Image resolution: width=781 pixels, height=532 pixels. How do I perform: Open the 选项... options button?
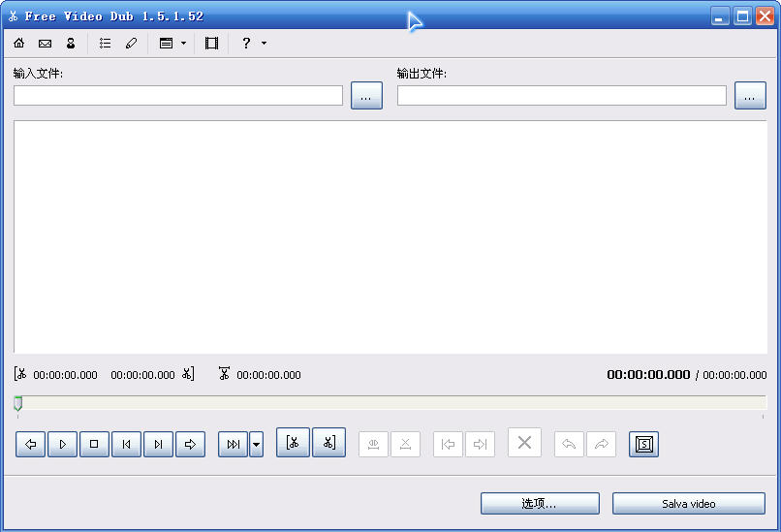(x=540, y=503)
